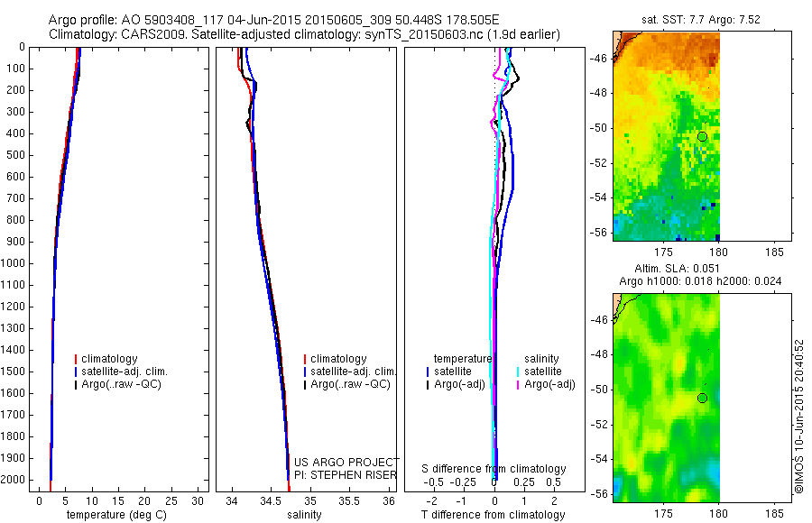This screenshot has width=812, height=523.
Task: Click red climatology swatch in salinity panel legend
Action: tap(305, 359)
